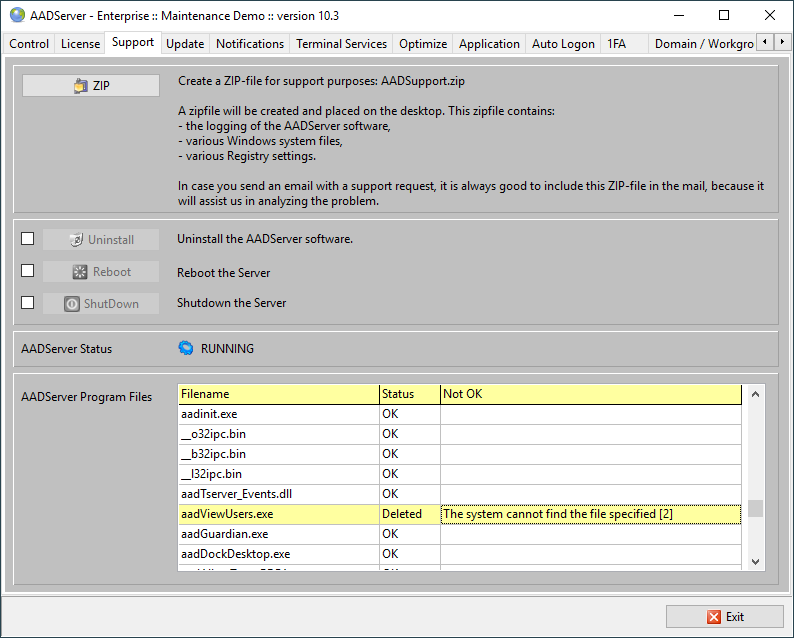Click the ZIP support file button
The image size is (794, 638).
(91, 86)
